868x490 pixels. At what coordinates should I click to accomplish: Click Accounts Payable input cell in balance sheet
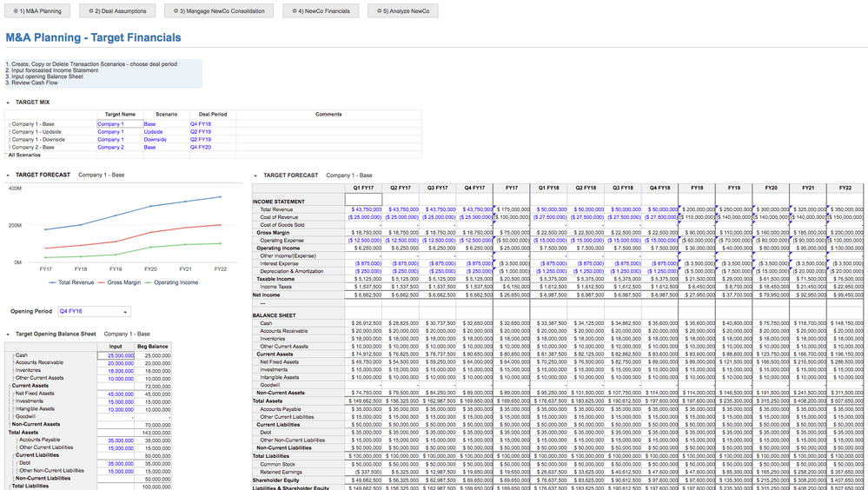pos(116,440)
